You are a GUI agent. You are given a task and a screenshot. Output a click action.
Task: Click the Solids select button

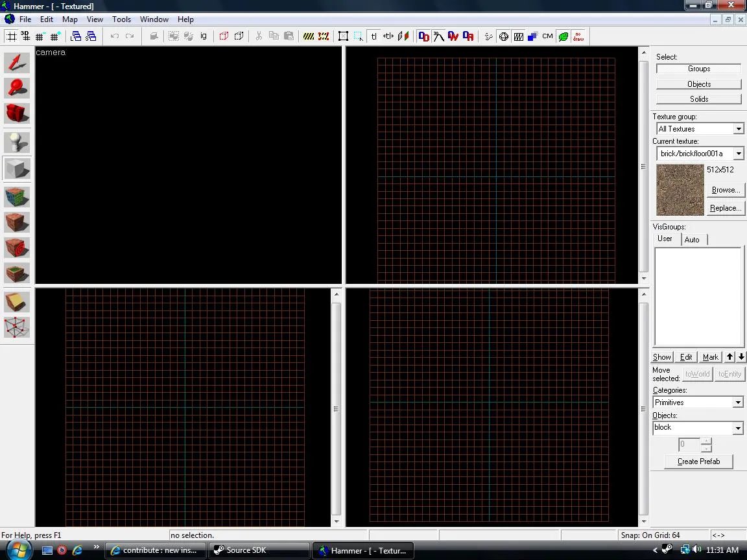699,99
